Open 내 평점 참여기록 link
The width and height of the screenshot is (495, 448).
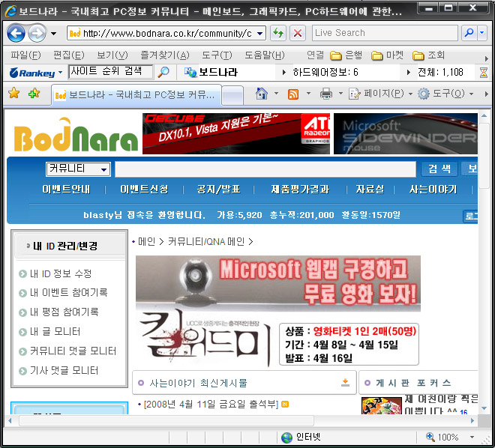pos(64,312)
